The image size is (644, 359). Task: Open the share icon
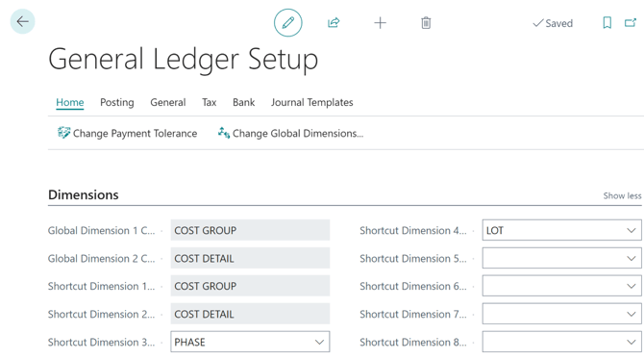334,22
